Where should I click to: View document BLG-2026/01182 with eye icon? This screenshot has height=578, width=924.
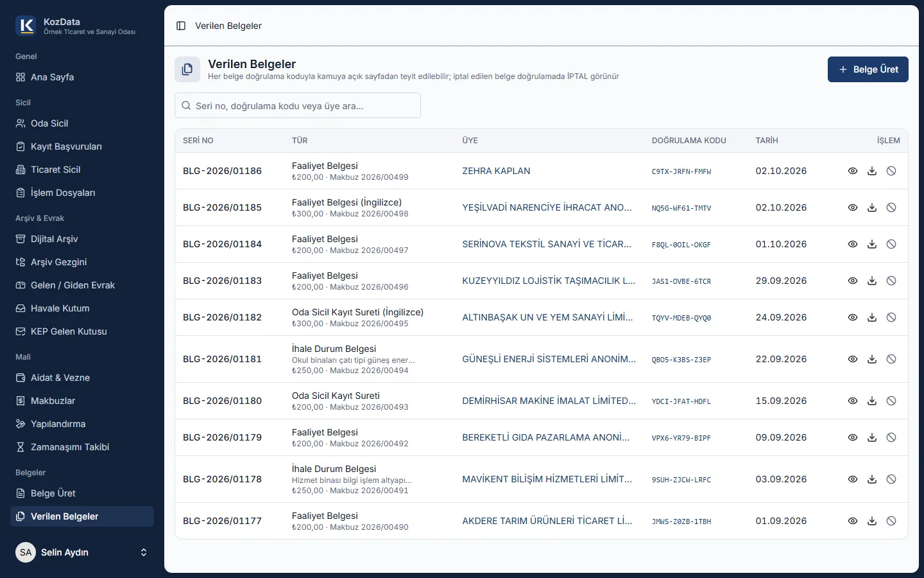[853, 317]
